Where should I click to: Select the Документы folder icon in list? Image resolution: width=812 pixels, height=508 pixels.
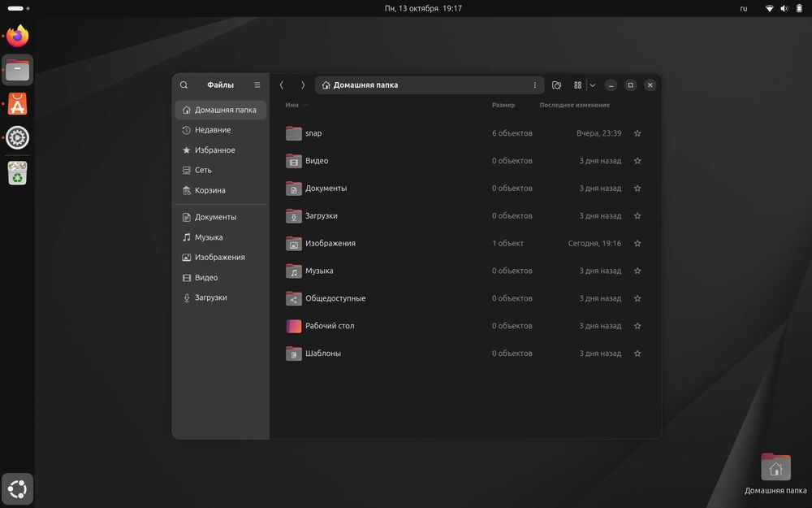click(x=294, y=189)
